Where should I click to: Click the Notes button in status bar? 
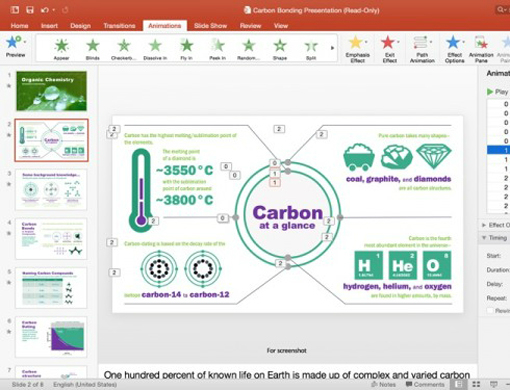coord(384,384)
